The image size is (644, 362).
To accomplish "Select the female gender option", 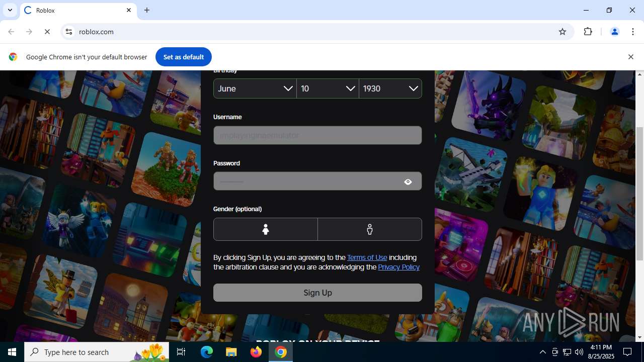I will click(266, 229).
